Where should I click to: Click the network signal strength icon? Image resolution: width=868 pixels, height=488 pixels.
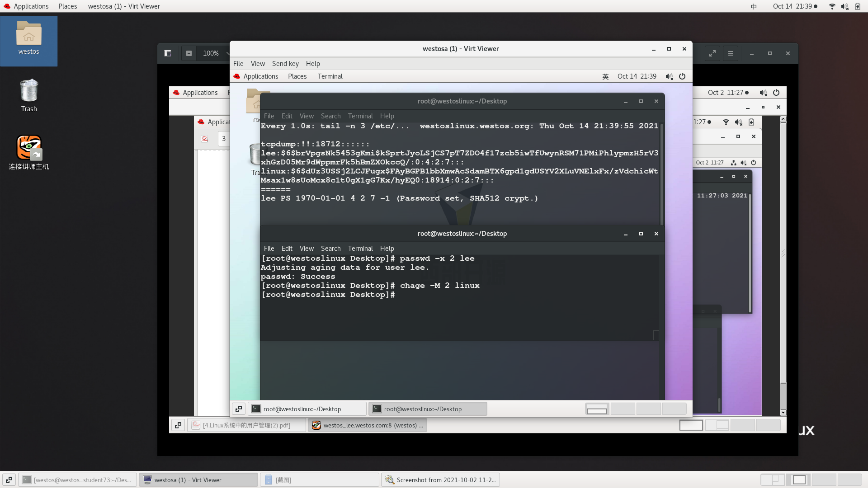pyautogui.click(x=832, y=6)
